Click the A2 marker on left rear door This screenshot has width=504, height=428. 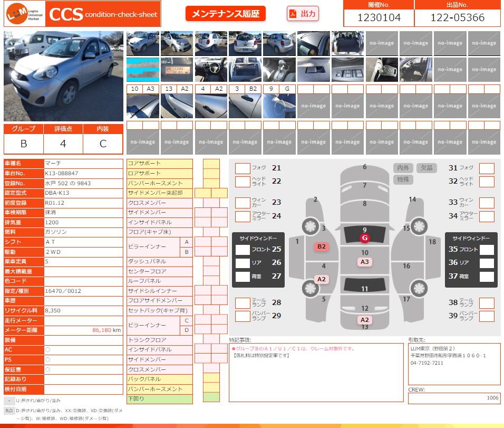[x=321, y=279]
